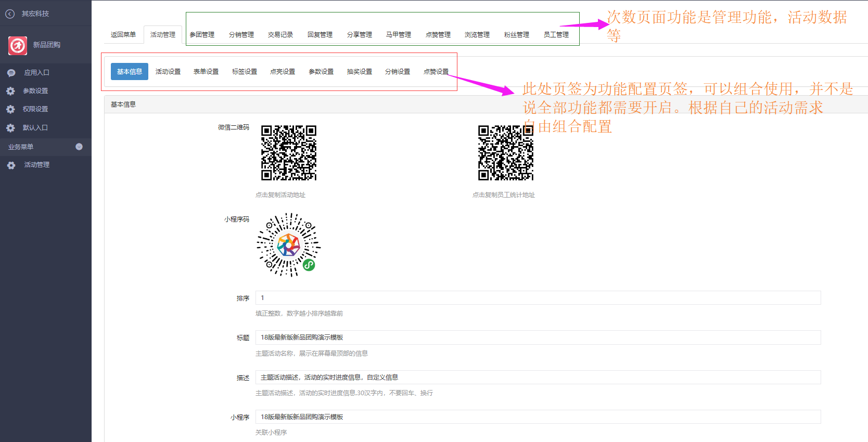The image size is (868, 442).
Task: Click the 应用入口 chat bubble icon
Action: point(11,73)
